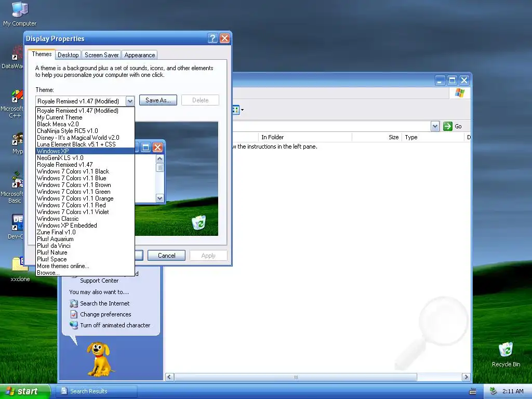Click the Go button label
532x399 pixels.
click(458, 126)
